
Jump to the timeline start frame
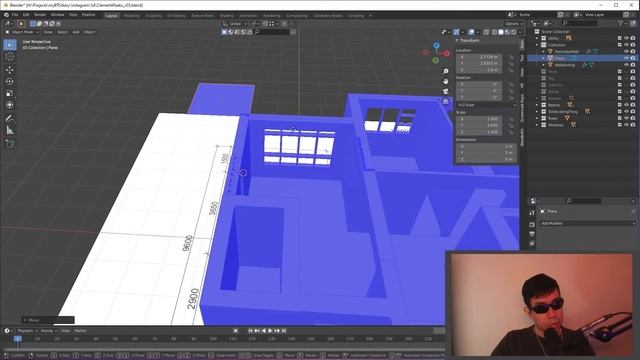[x=250, y=331]
